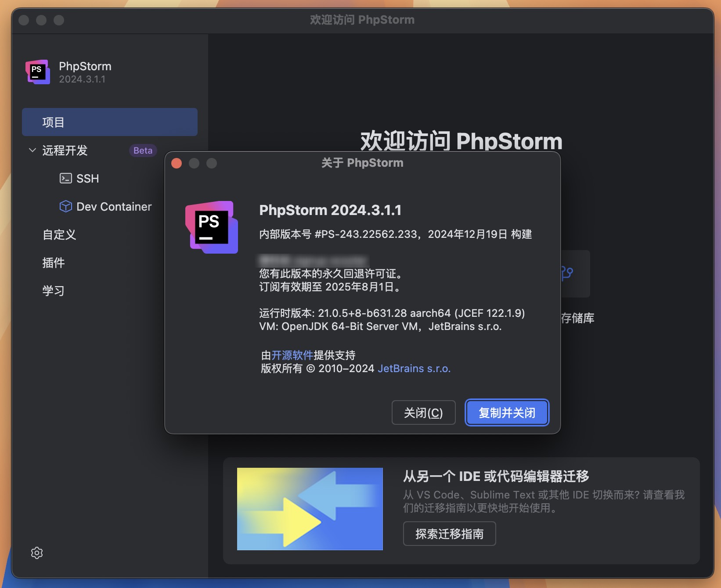
Task: Click the 运行时版本 21.0.5+8-b631.28 line
Action: point(392,313)
